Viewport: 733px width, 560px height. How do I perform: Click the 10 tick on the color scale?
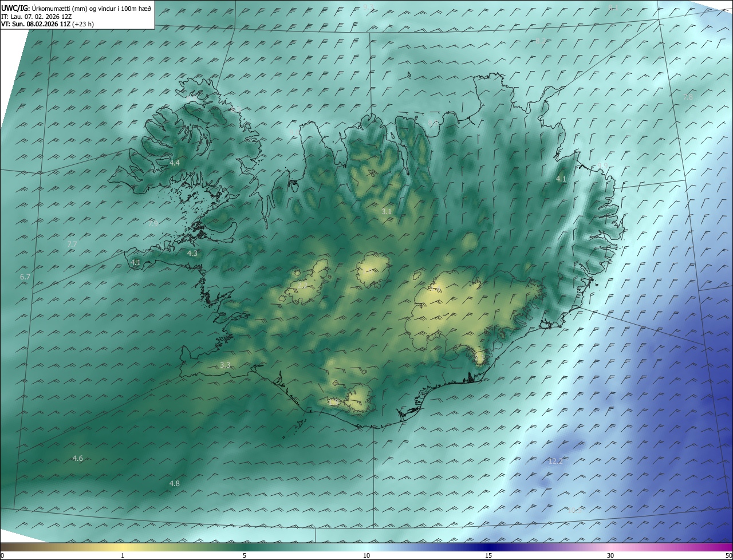pyautogui.click(x=366, y=555)
